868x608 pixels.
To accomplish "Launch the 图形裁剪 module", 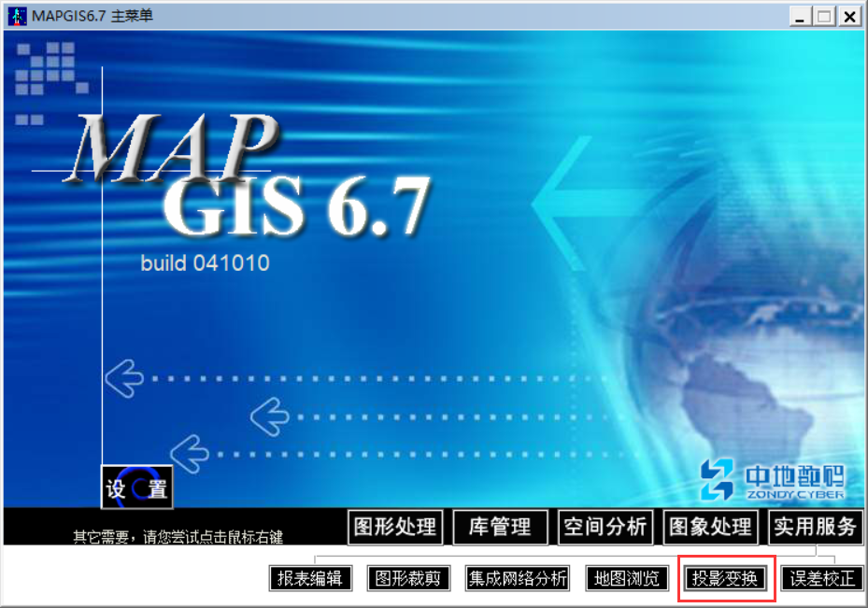I will click(408, 579).
